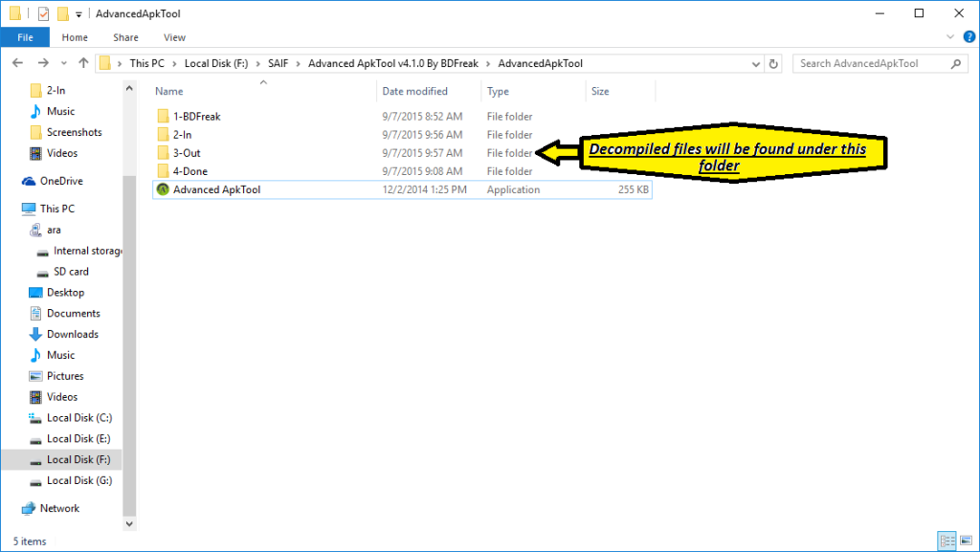This screenshot has width=980, height=552.
Task: Expand the address bar history dropdown
Action: [756, 64]
